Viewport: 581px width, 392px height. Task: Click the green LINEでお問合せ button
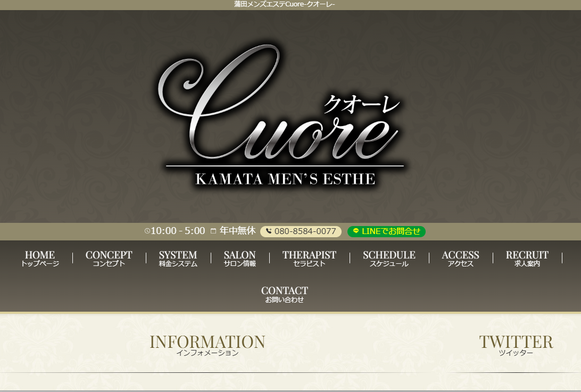(386, 231)
